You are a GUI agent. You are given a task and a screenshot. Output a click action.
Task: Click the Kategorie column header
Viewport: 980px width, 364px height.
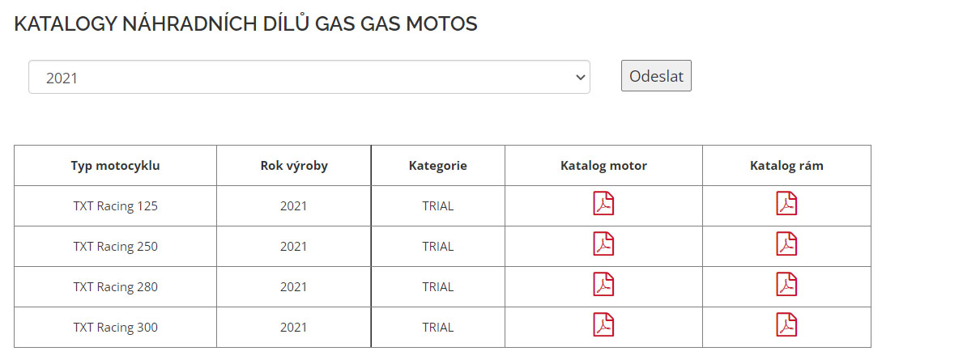438,166
